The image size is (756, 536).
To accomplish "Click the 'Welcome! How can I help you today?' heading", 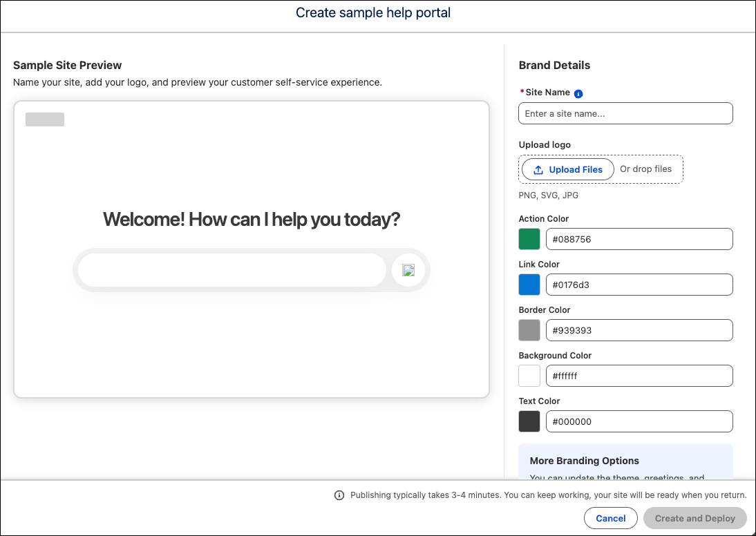I will pyautogui.click(x=252, y=220).
